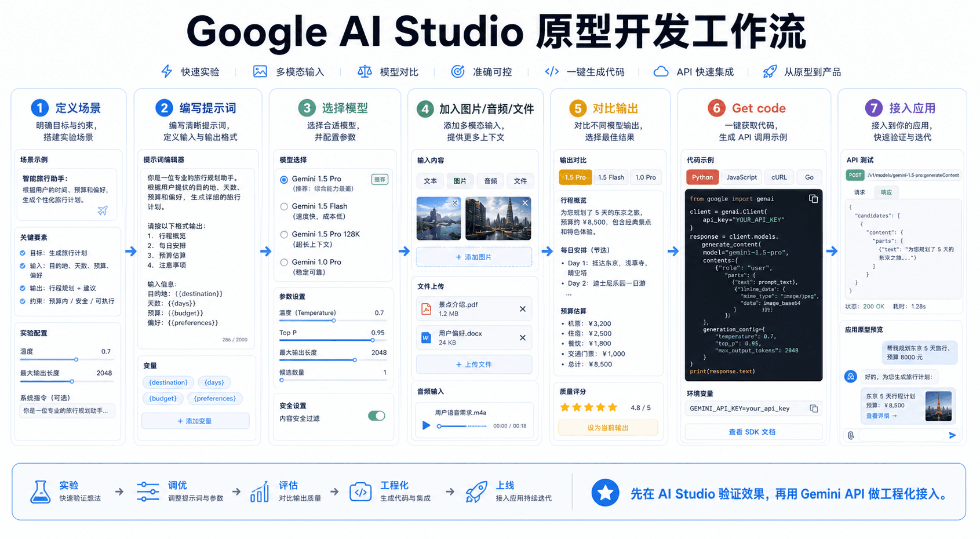Click the send arrow in app preview chat
The width and height of the screenshot is (980, 539).
[952, 435]
